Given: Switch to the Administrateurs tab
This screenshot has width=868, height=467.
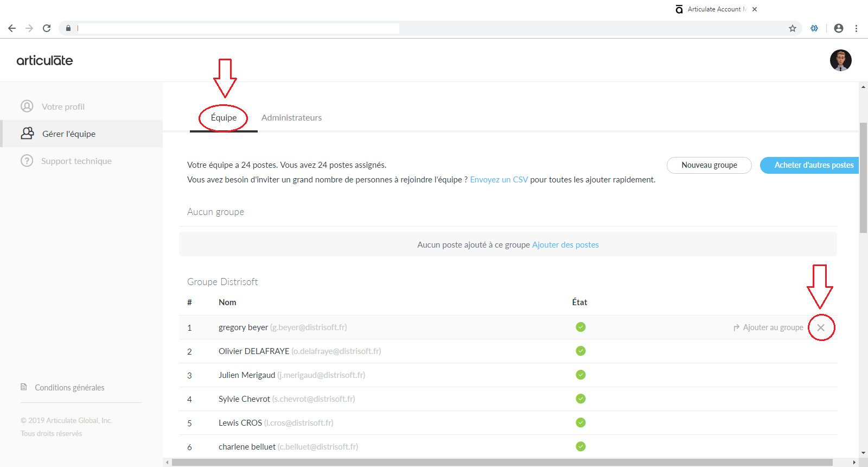Looking at the screenshot, I should (291, 117).
